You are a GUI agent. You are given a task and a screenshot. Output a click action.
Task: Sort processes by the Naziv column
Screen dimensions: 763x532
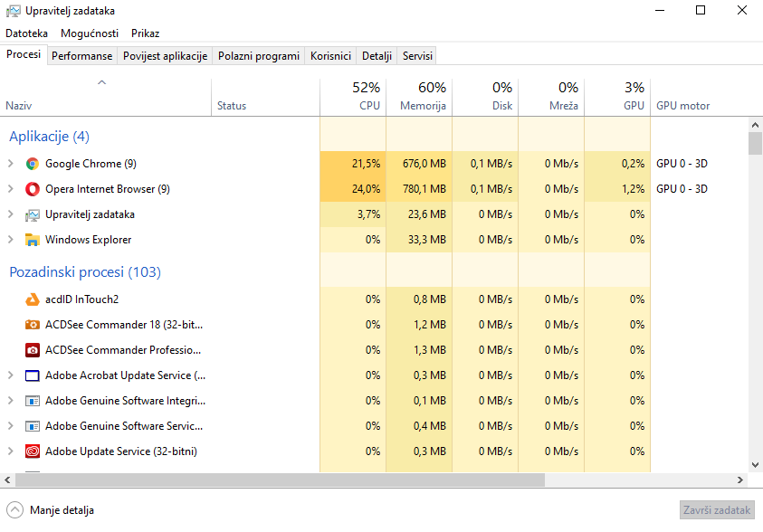pos(106,97)
